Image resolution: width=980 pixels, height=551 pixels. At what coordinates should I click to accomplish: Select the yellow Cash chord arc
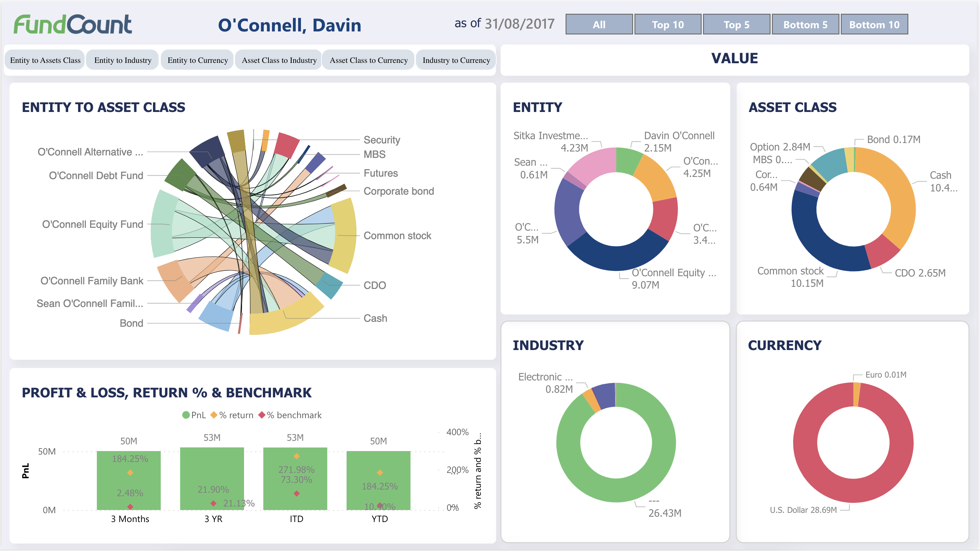(x=285, y=319)
